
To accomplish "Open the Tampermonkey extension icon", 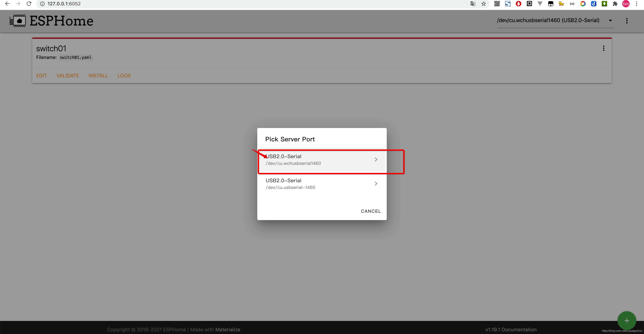I will pyautogui.click(x=550, y=4).
